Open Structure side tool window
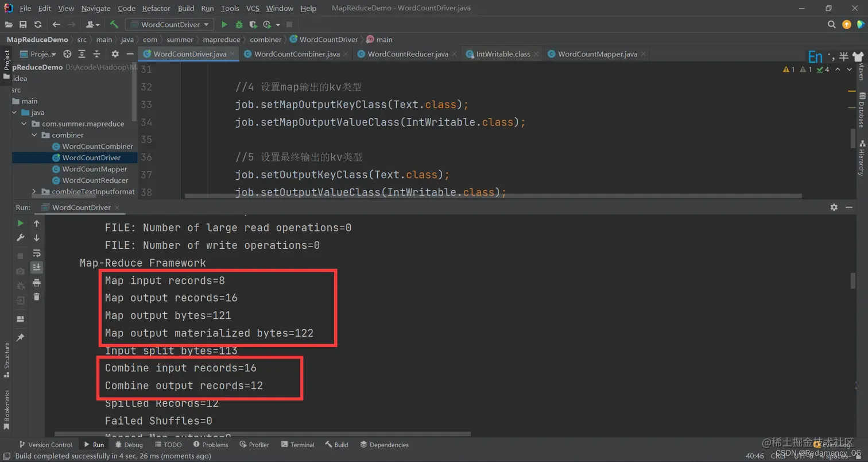 click(7, 360)
